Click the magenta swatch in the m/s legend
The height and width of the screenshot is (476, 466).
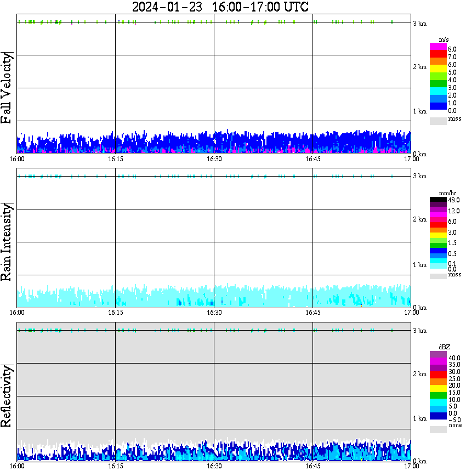(x=438, y=47)
